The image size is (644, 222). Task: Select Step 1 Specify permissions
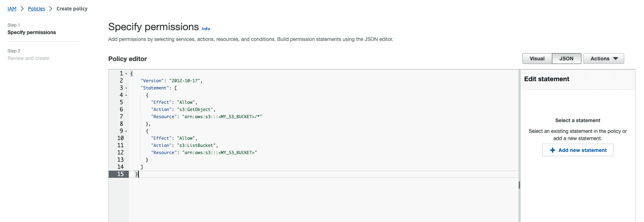click(x=32, y=32)
